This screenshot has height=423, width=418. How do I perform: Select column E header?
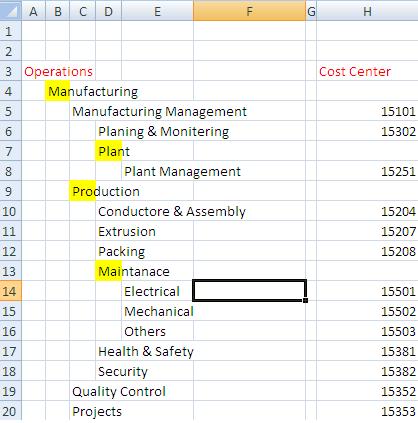(157, 11)
